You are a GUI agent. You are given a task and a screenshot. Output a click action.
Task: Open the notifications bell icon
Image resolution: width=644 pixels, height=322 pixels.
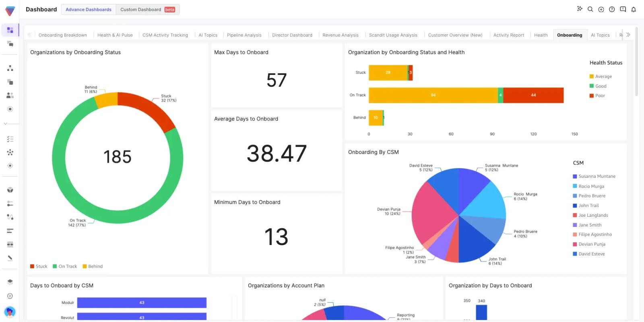pyautogui.click(x=634, y=9)
